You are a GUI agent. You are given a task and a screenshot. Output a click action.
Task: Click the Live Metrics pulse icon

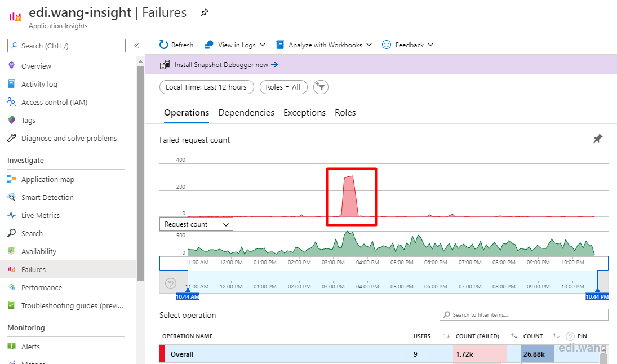pos(11,215)
